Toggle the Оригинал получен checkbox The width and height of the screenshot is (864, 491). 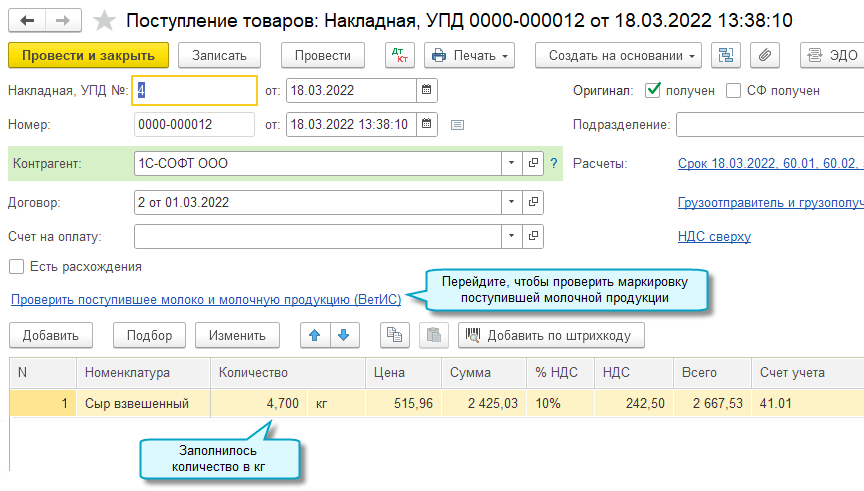pos(653,90)
